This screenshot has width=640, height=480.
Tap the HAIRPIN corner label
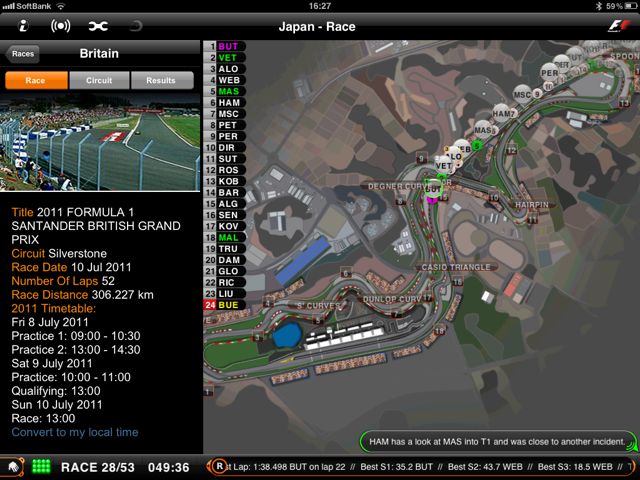tap(532, 204)
